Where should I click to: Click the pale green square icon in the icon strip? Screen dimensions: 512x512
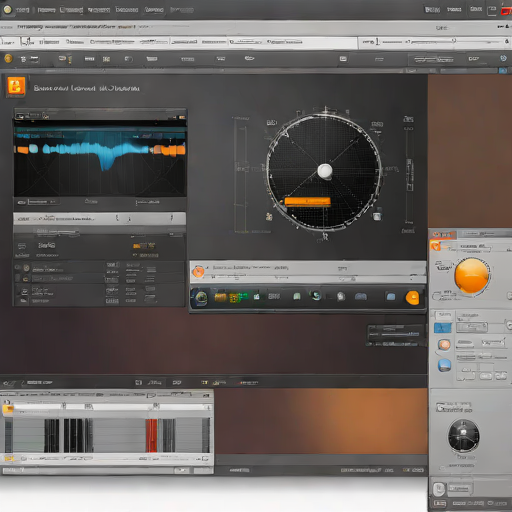tap(297, 296)
